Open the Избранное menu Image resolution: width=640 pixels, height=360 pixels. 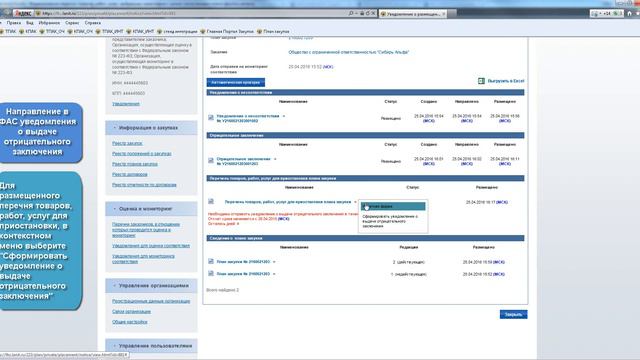(x=49, y=23)
